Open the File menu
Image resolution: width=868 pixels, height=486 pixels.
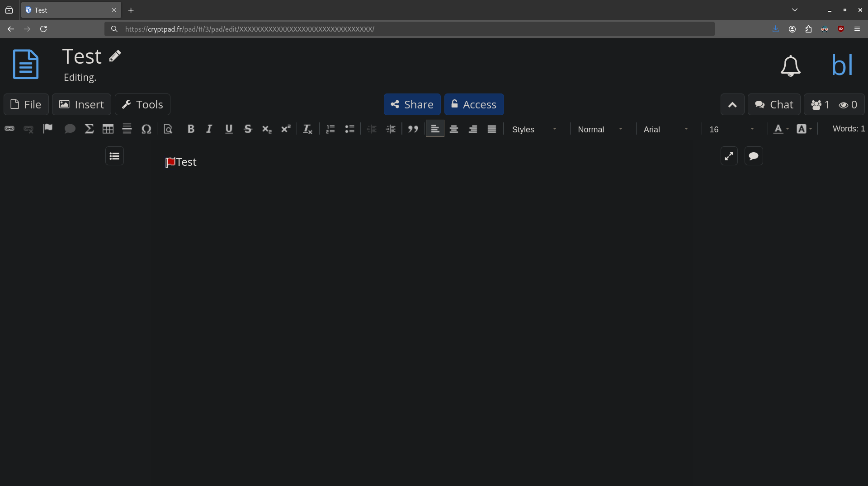point(26,104)
